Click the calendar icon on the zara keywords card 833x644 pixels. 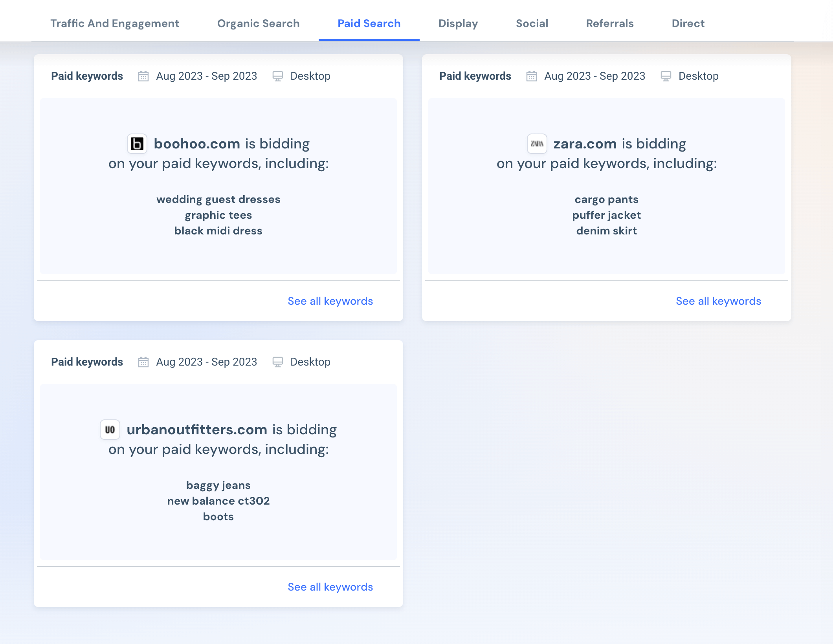pos(531,76)
